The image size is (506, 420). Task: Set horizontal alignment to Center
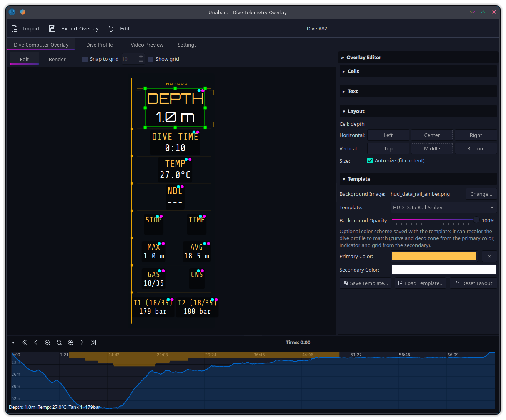(432, 135)
